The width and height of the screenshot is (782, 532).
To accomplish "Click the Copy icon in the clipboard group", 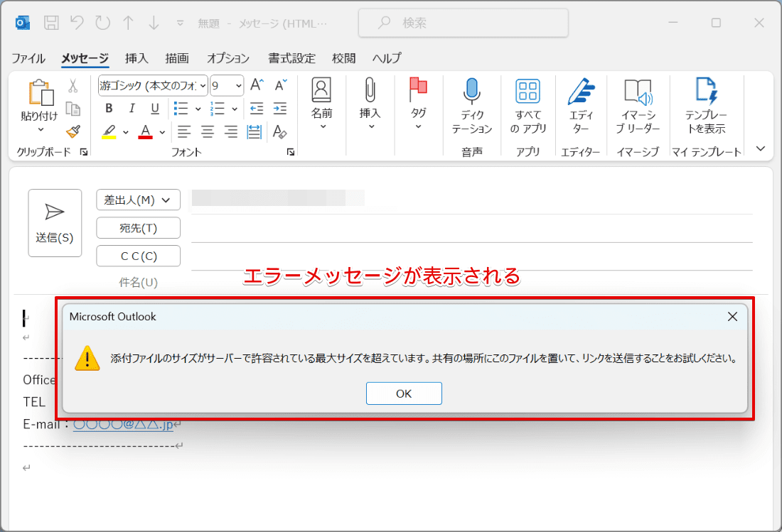I will [x=73, y=109].
